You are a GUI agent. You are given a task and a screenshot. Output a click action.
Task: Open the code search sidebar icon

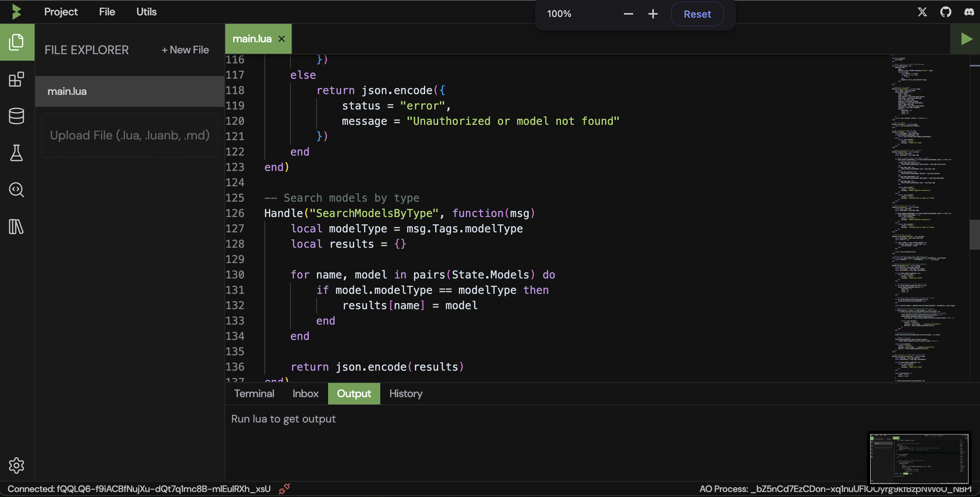[16, 190]
